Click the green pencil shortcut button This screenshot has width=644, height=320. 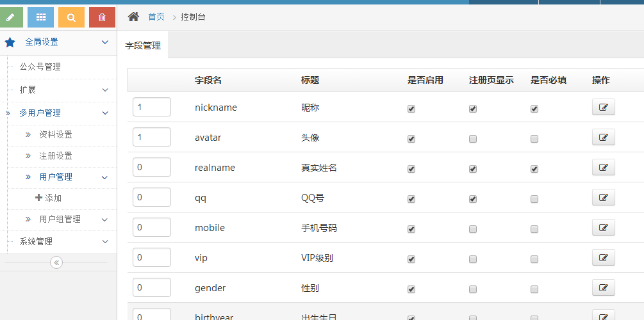(10, 17)
